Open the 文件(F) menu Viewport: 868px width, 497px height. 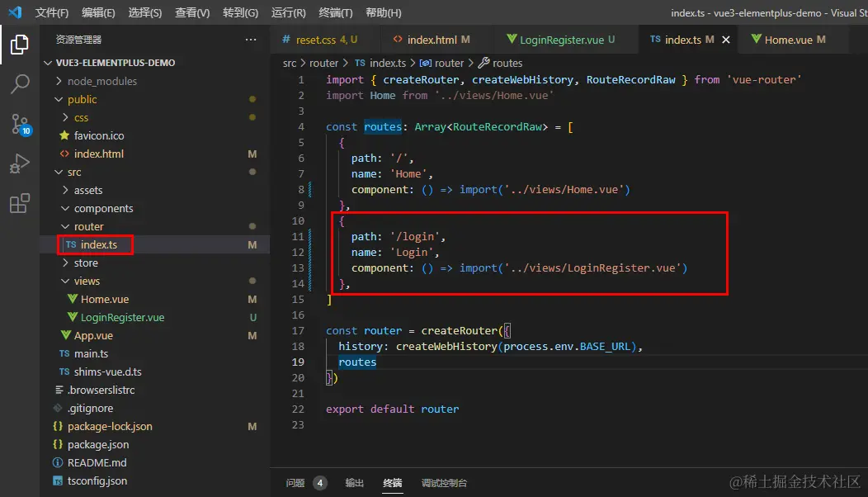pos(51,12)
